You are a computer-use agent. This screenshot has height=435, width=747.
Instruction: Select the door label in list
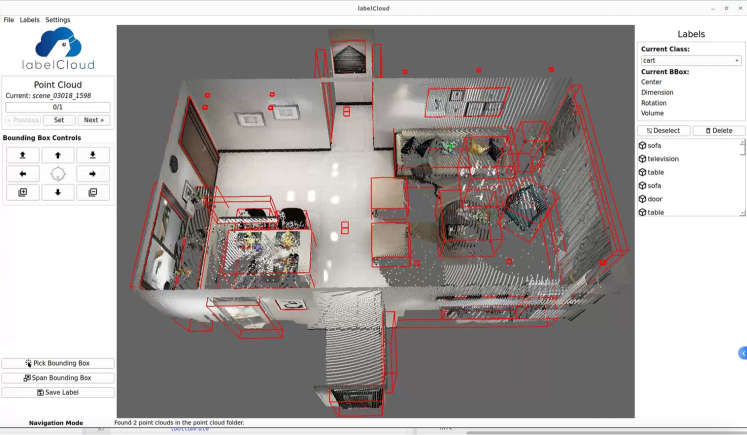(654, 199)
